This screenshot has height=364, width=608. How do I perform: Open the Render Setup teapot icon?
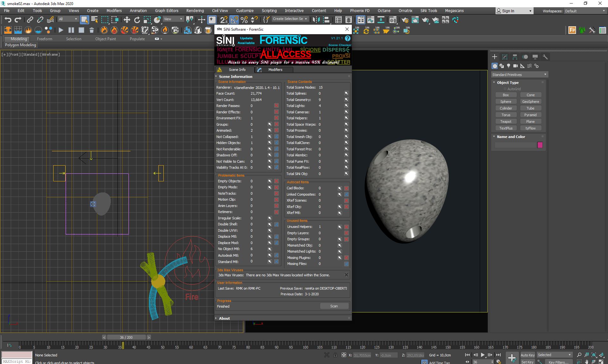[405, 20]
